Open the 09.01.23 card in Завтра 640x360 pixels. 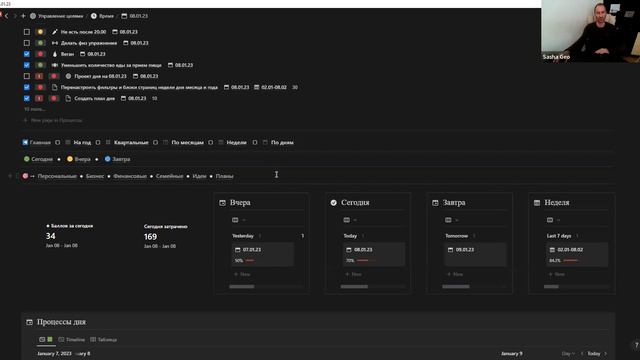click(x=476, y=254)
